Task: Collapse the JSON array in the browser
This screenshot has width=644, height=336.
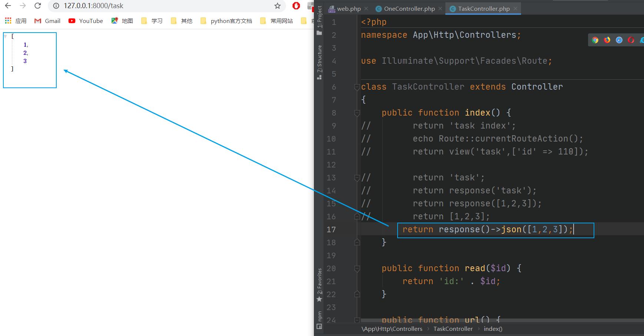Action: [6, 36]
